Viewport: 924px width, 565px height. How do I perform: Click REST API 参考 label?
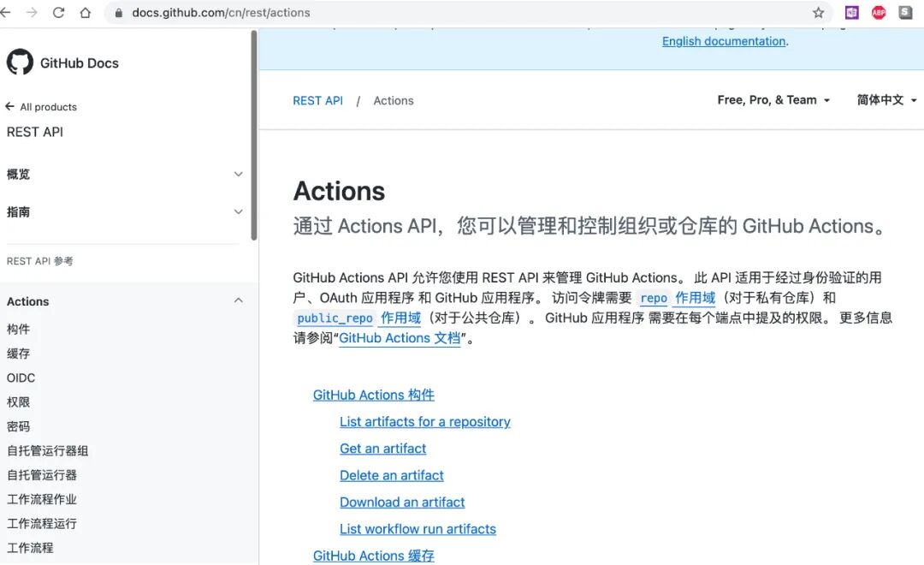coord(40,261)
